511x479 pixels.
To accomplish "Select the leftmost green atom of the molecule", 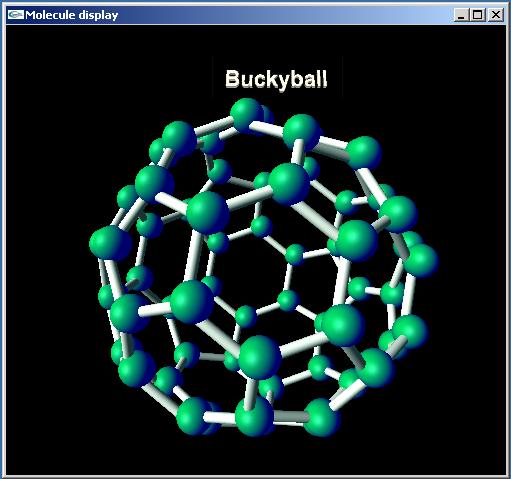I will (110, 243).
